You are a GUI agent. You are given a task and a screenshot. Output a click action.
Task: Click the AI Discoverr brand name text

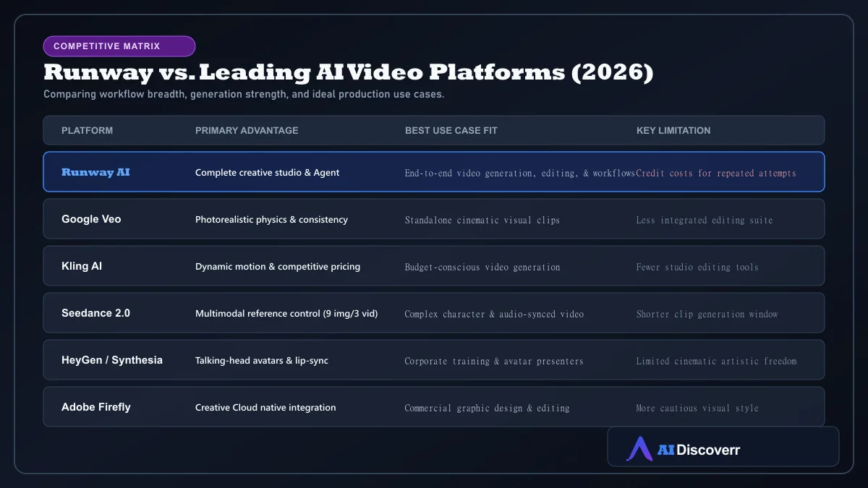tap(699, 450)
